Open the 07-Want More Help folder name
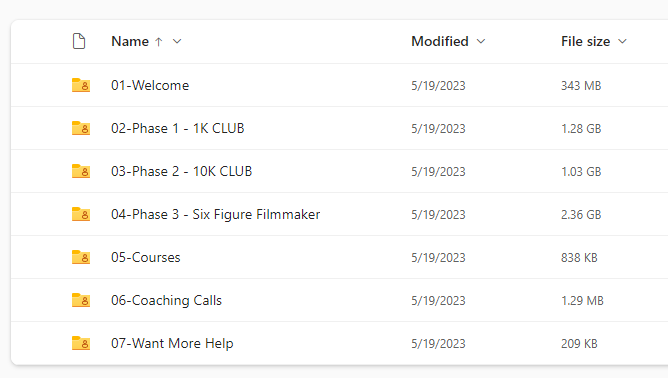Viewport: 668px width, 378px height. (x=172, y=343)
